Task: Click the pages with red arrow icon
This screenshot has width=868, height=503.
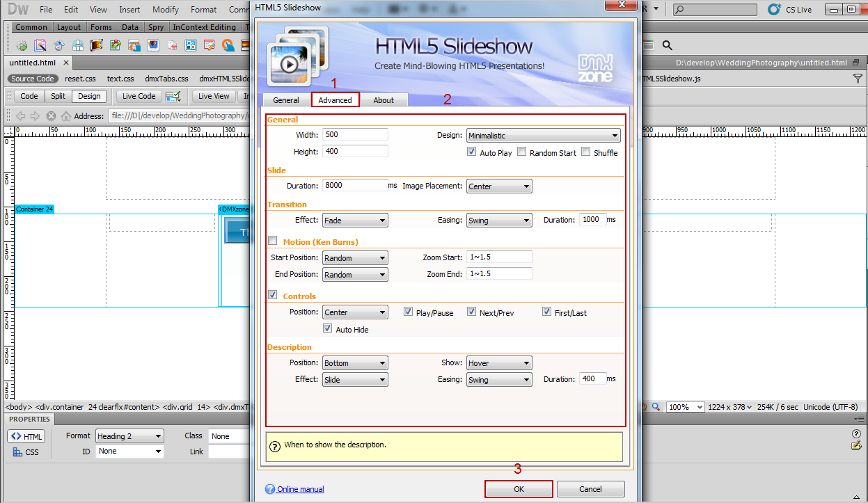Action: click(172, 45)
